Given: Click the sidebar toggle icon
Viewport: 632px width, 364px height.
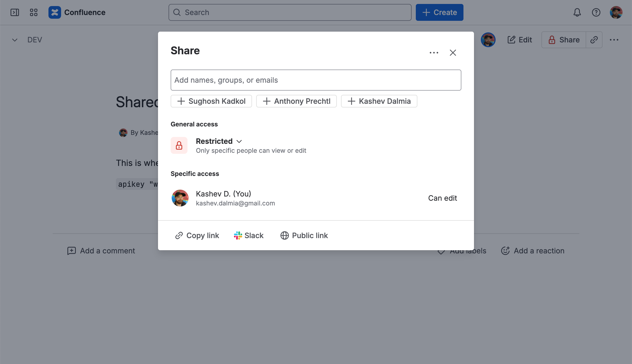Looking at the screenshot, I should [x=15, y=12].
